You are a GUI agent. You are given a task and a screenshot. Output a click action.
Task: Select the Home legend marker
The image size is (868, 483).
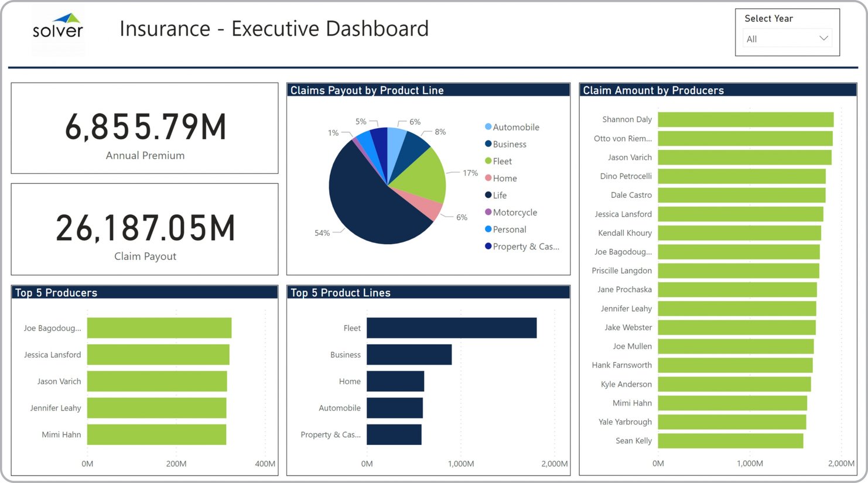[x=487, y=178]
